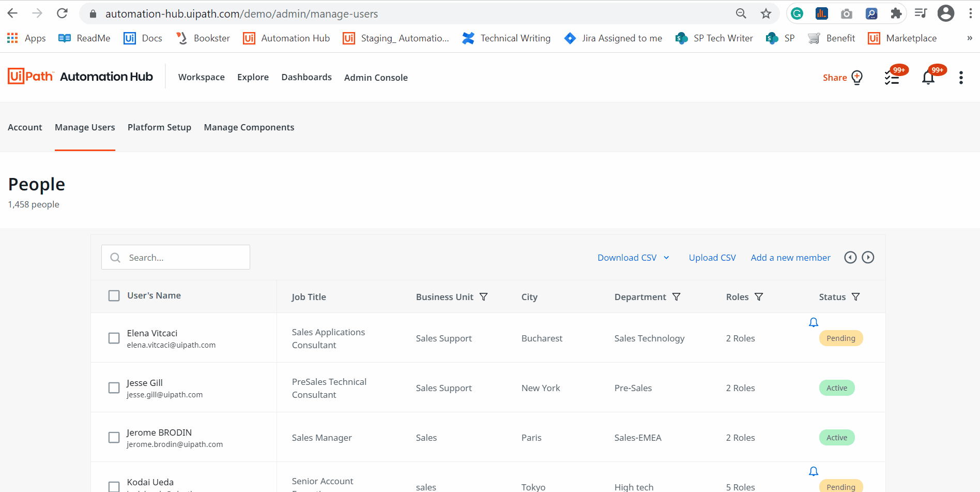Open the tasks checklist icon with 99+ badge
The image size is (980, 492).
pyautogui.click(x=893, y=77)
